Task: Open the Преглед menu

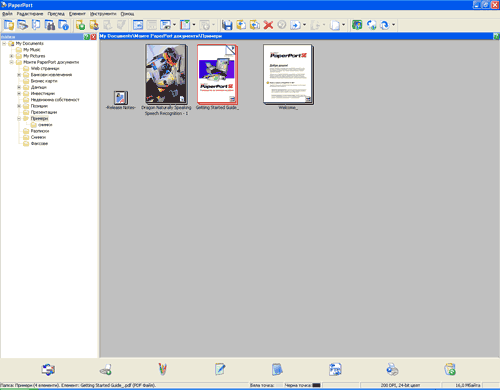Action: pyautogui.click(x=56, y=14)
